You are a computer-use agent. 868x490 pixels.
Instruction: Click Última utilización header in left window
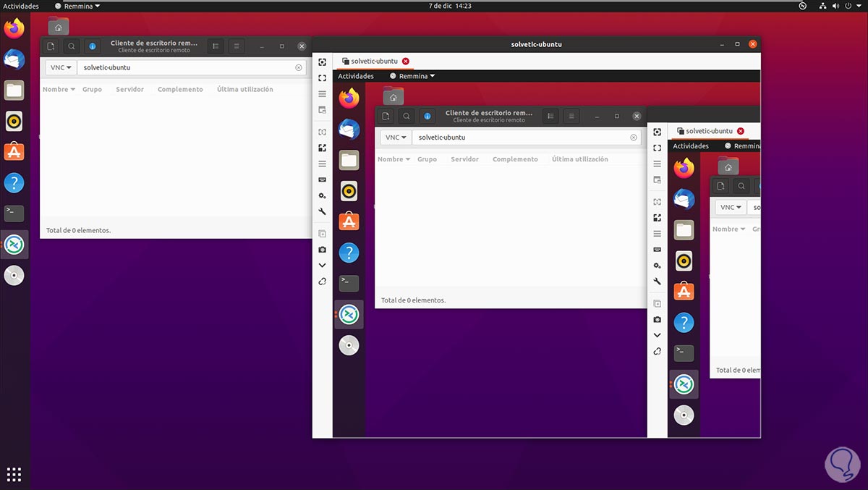pyautogui.click(x=245, y=90)
